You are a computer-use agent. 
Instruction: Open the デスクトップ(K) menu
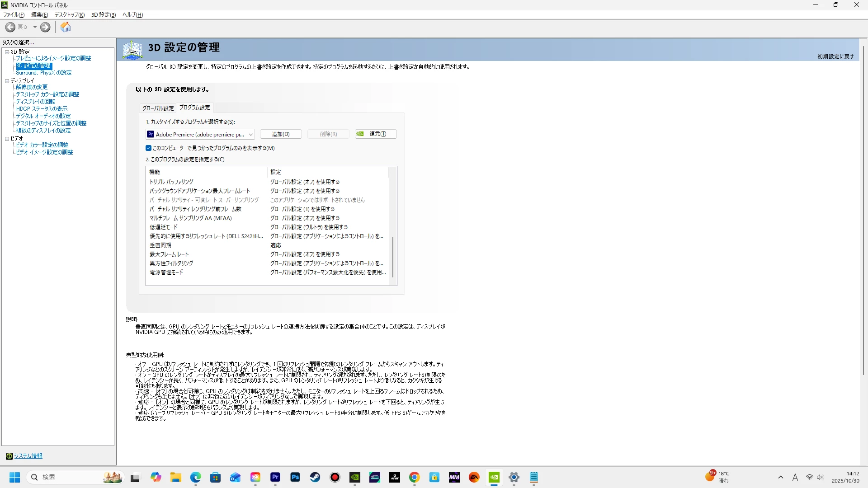coord(69,15)
